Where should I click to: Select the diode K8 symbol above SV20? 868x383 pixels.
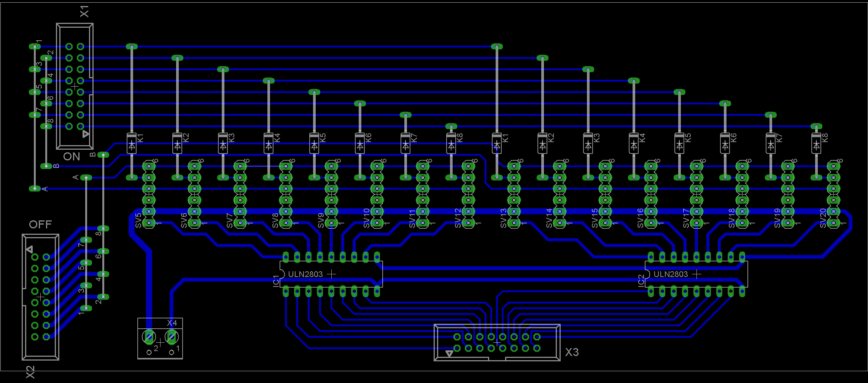(816, 145)
